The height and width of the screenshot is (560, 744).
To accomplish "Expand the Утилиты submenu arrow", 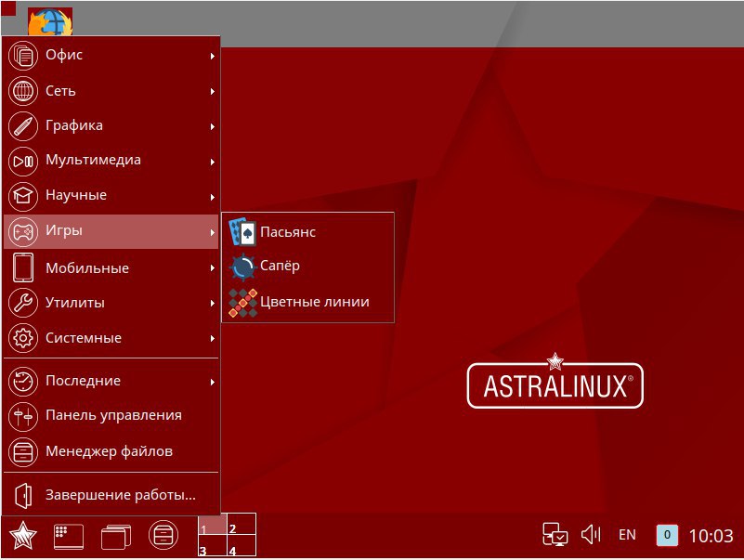I will click(213, 303).
